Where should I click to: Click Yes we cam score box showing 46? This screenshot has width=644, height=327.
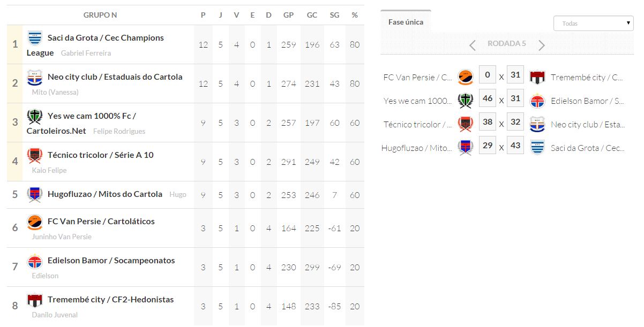(x=487, y=98)
